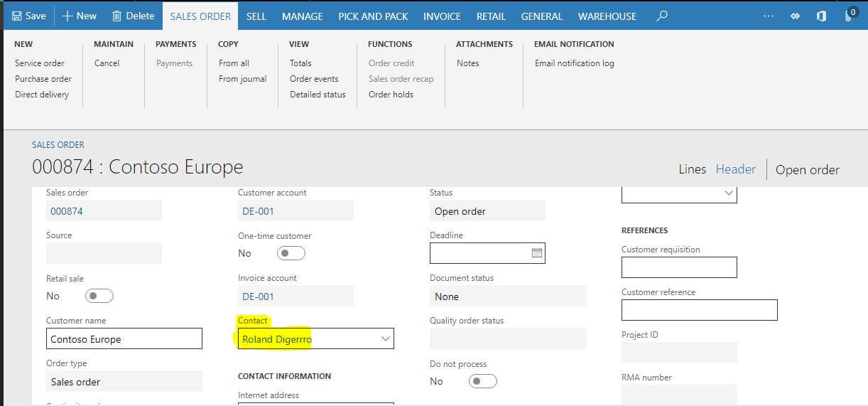Image resolution: width=868 pixels, height=406 pixels.
Task: Open the RETAIL ribbon tab
Action: coord(491,16)
